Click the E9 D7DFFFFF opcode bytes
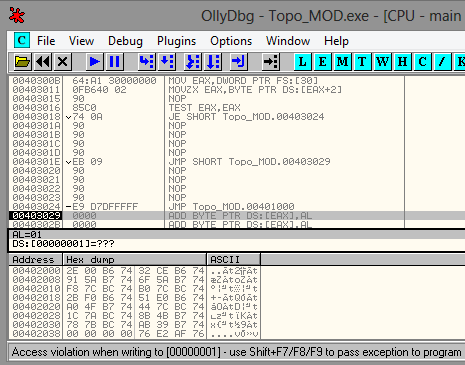Viewport: 465px width, 365px height. pyautogui.click(x=105, y=207)
